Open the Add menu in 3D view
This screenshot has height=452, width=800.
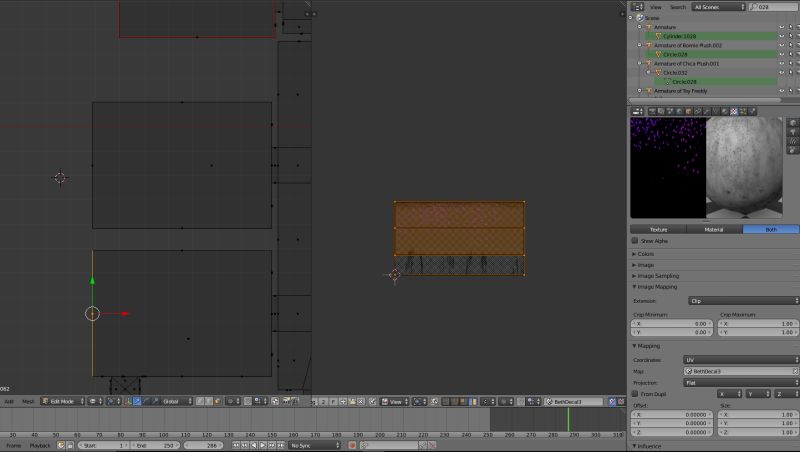[x=9, y=401]
